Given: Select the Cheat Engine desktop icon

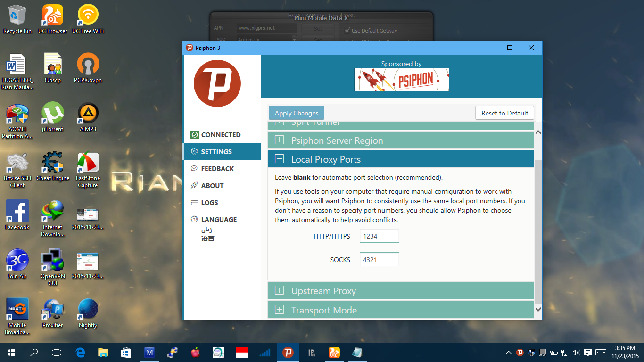Looking at the screenshot, I should point(53,166).
